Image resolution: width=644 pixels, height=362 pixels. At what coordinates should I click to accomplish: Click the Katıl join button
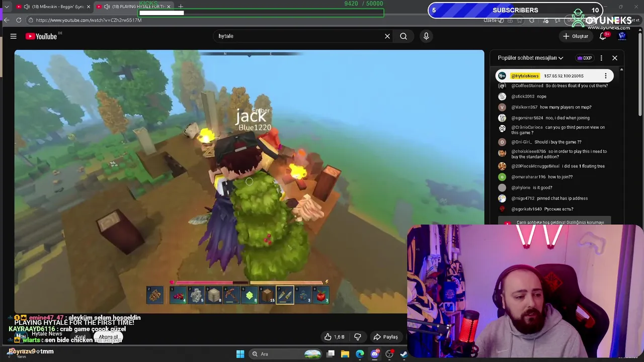(80, 337)
